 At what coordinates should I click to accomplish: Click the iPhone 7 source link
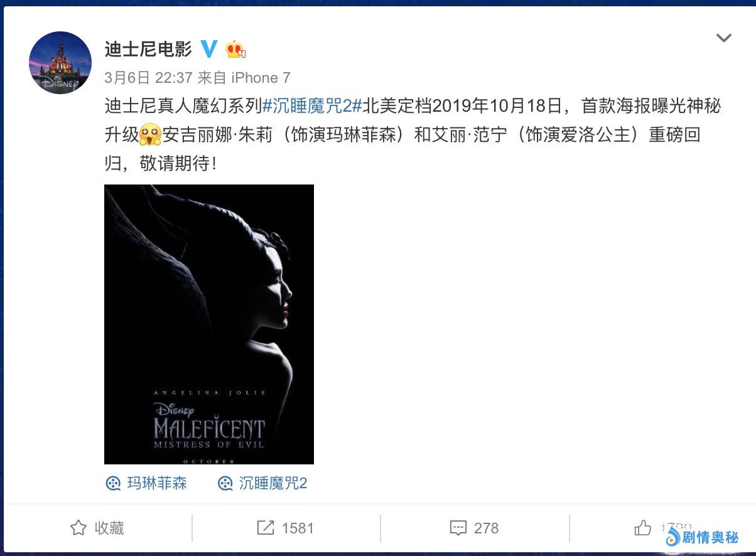point(261,78)
